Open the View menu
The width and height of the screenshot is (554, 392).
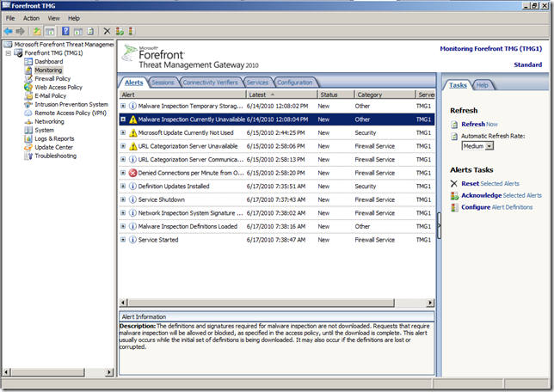coord(53,18)
